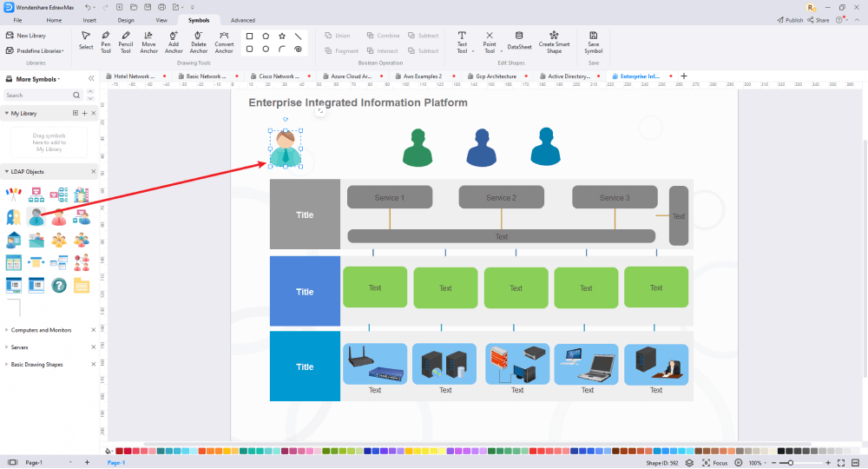
Task: Click the Save Symbol icon
Action: pyautogui.click(x=593, y=41)
